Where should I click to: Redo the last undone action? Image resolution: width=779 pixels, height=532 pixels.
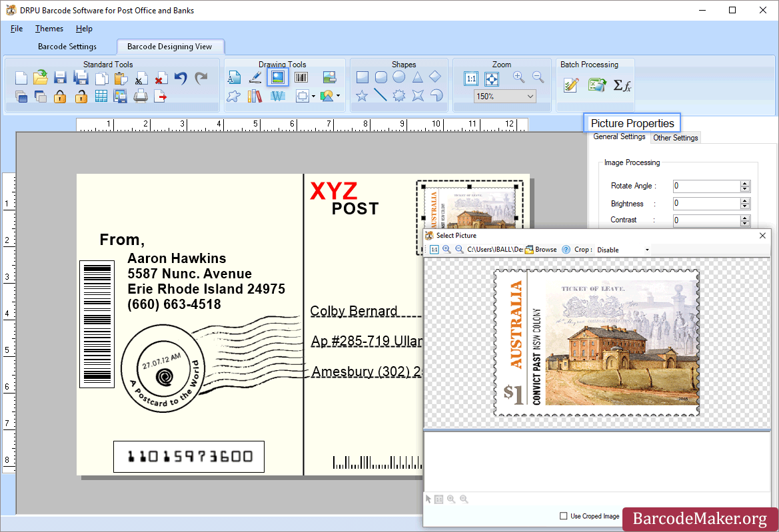click(x=201, y=78)
